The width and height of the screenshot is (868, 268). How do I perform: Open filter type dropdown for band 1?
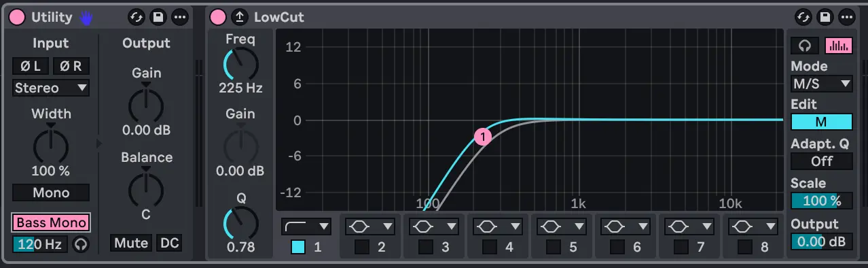click(x=306, y=226)
